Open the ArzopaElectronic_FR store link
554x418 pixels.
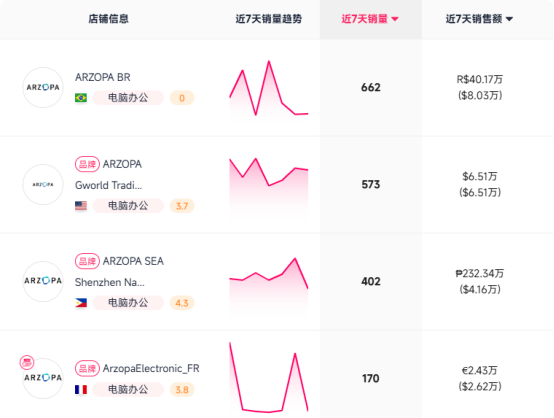point(151,369)
